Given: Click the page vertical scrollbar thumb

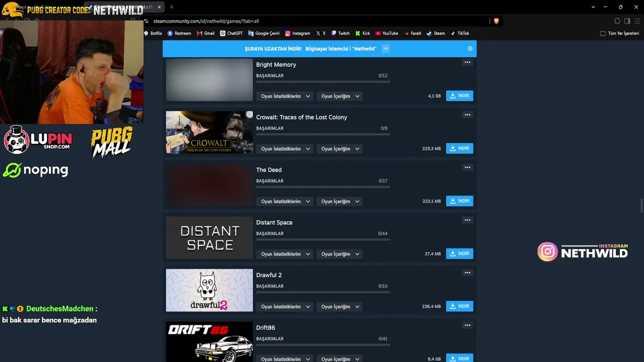Looking at the screenshot, I should 641,206.
